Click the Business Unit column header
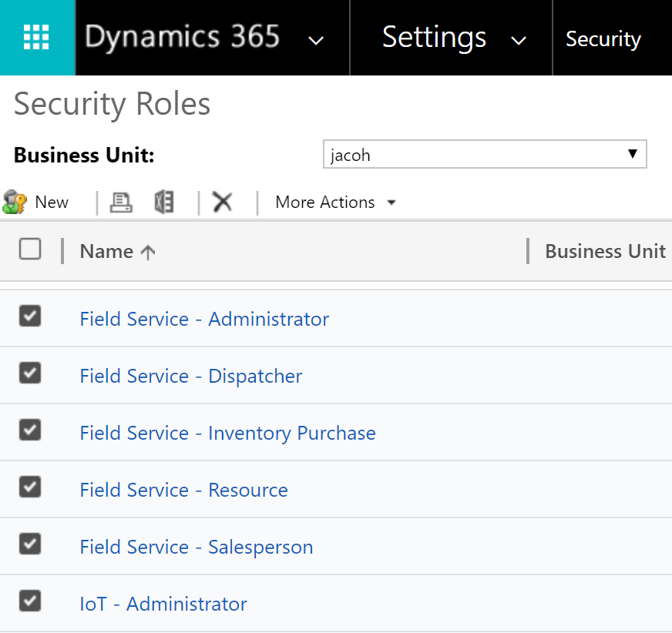672x633 pixels. (x=605, y=252)
